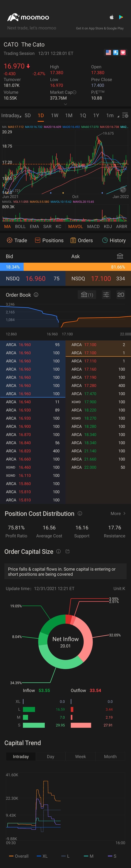The width and height of the screenshot is (131, 868).
Task: Tap the Google Play icon
Action: click(x=121, y=17)
